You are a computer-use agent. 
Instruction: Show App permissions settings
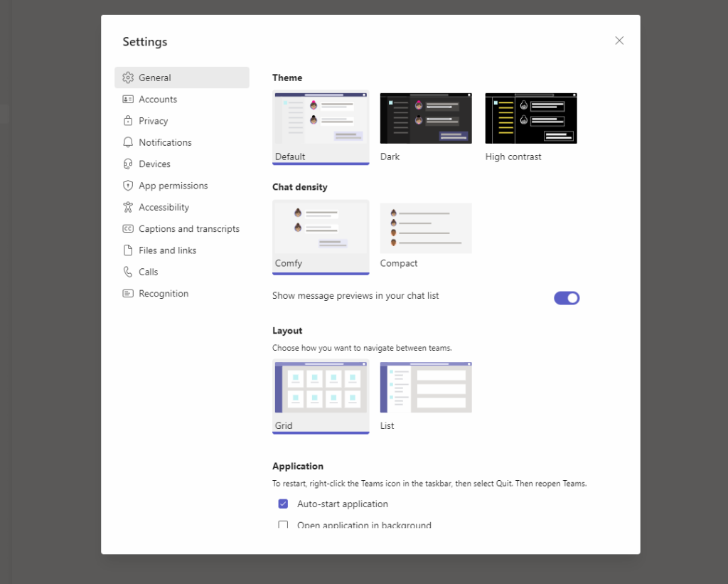pyautogui.click(x=182, y=186)
